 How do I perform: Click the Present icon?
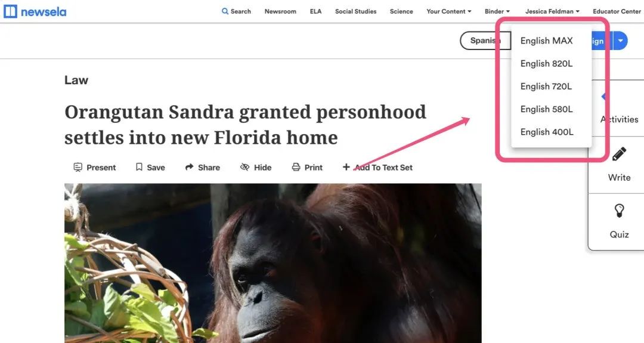click(78, 167)
